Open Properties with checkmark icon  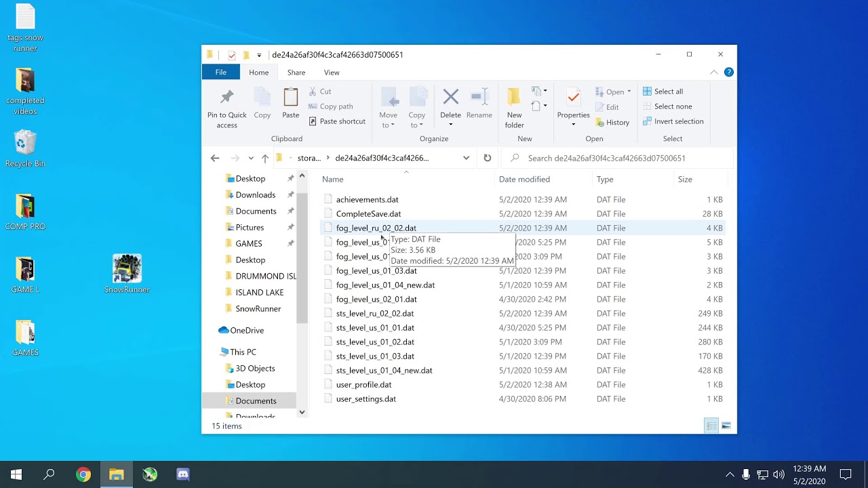coord(574,98)
